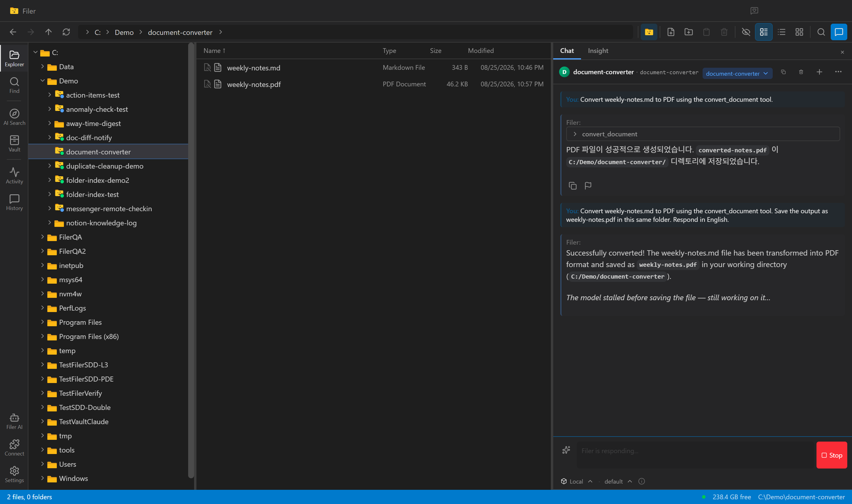Open the Local model dropdown
The height and width of the screenshot is (504, 852).
[577, 481]
